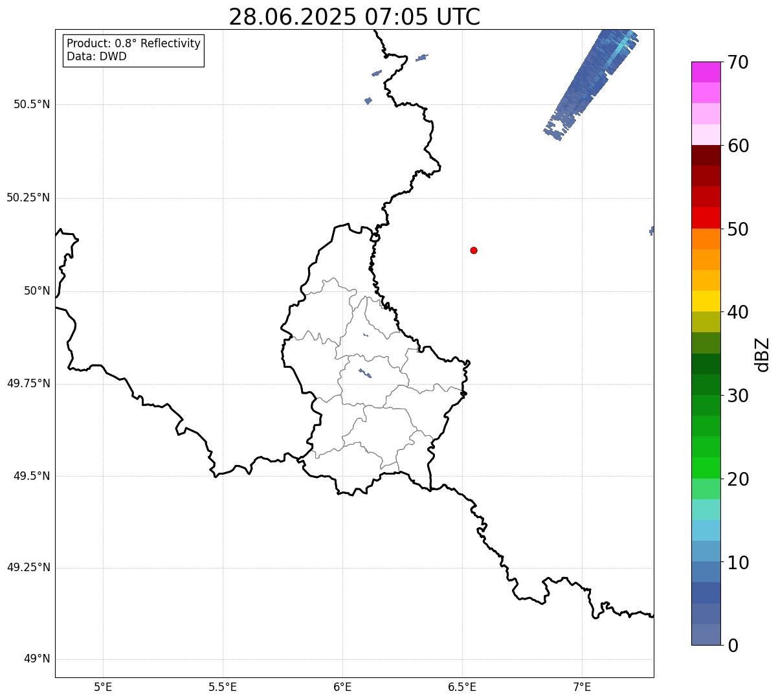Click the 5°E longitude label
Screen dimensions: 778x700
click(x=103, y=686)
